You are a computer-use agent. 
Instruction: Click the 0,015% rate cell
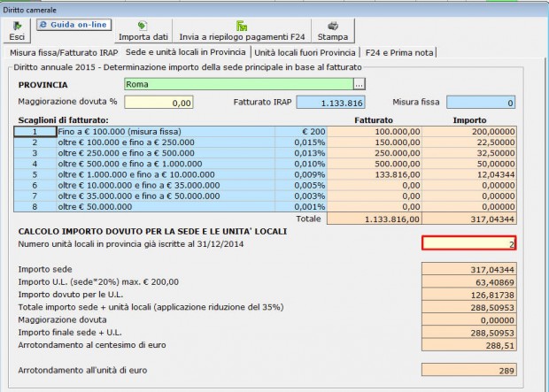[301, 142]
